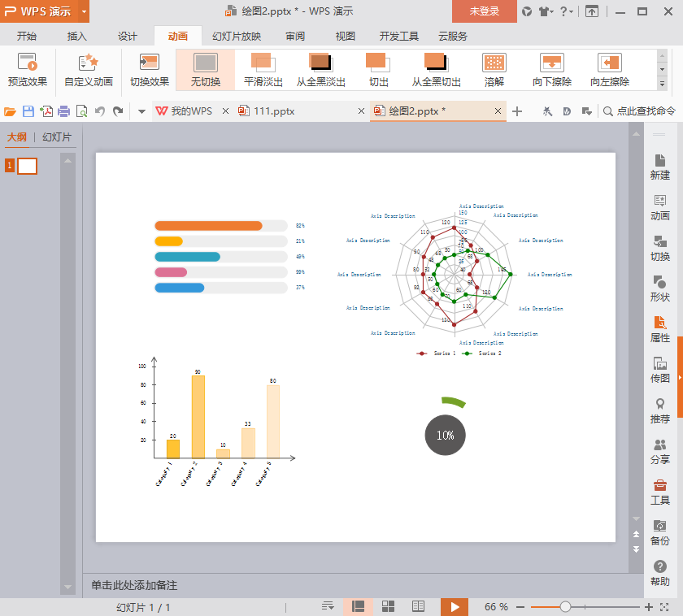Image resolution: width=683 pixels, height=616 pixels.
Task: Add a new document tab with plus
Action: [x=517, y=111]
